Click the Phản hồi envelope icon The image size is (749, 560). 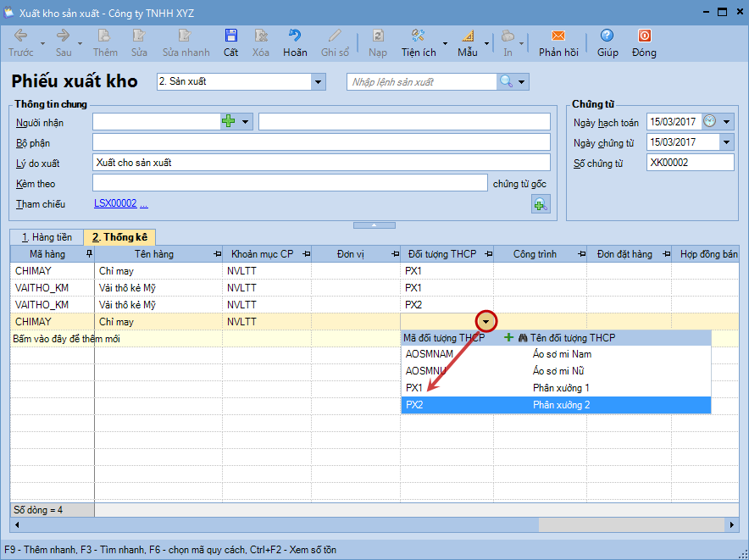[x=558, y=36]
